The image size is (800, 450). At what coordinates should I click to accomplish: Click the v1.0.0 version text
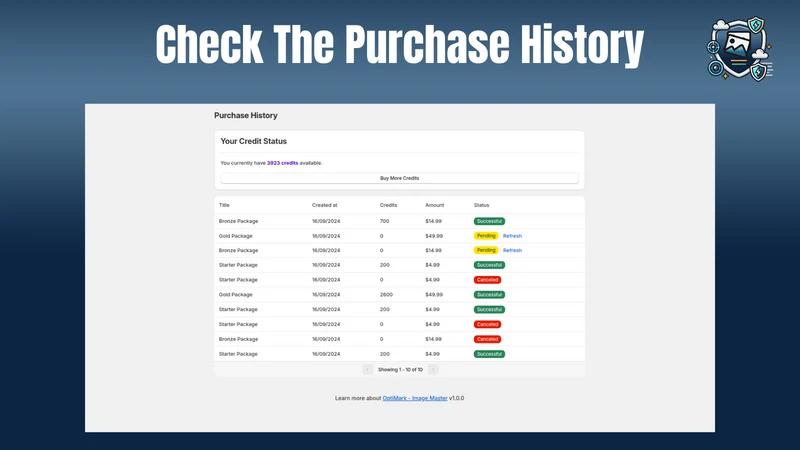457,398
